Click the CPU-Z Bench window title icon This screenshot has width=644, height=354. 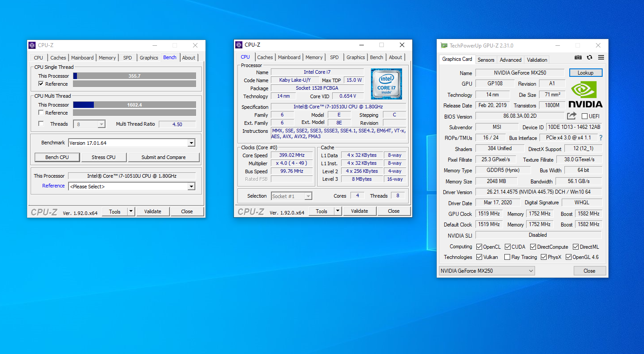32,45
